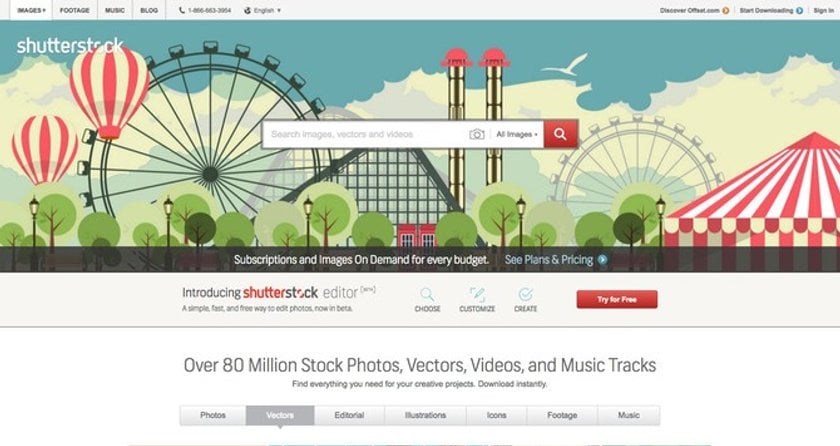The image size is (840, 446).
Task: Click the Introducing Shutterstock editor title
Action: (279, 292)
